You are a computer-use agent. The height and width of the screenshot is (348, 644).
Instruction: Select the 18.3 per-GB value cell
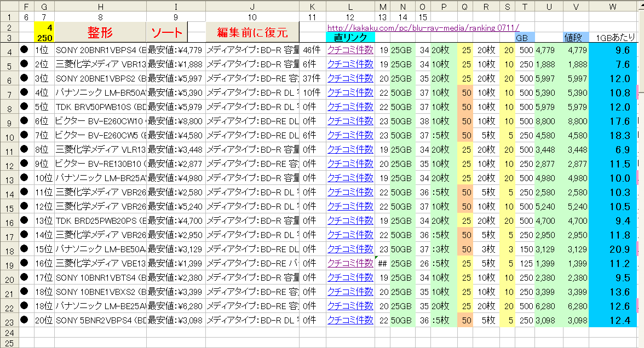click(612, 136)
